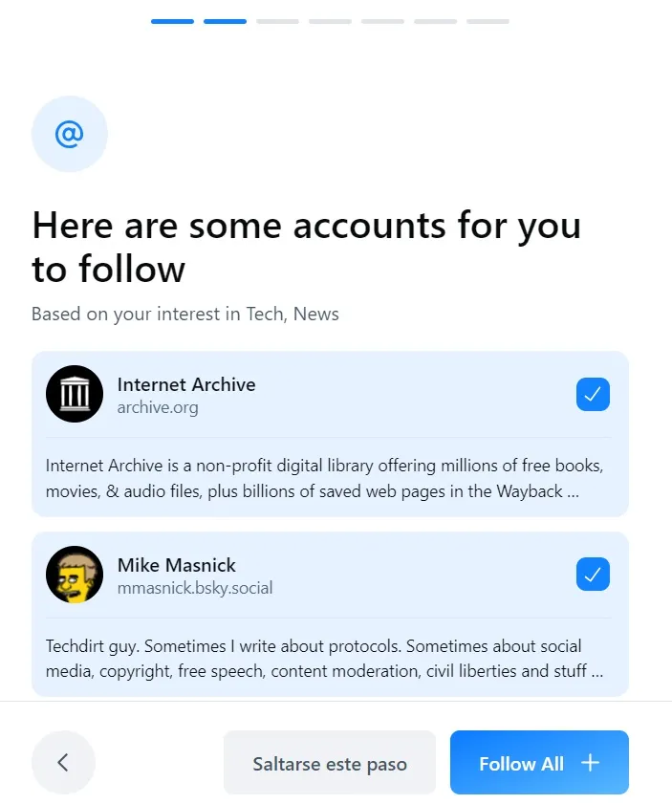
Task: Click Saltarse este paso to skip
Action: [x=330, y=763]
